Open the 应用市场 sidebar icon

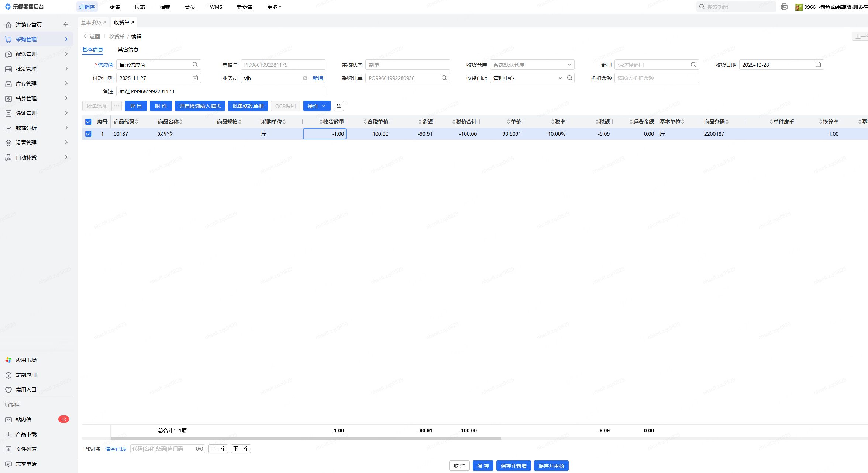pyautogui.click(x=8, y=360)
